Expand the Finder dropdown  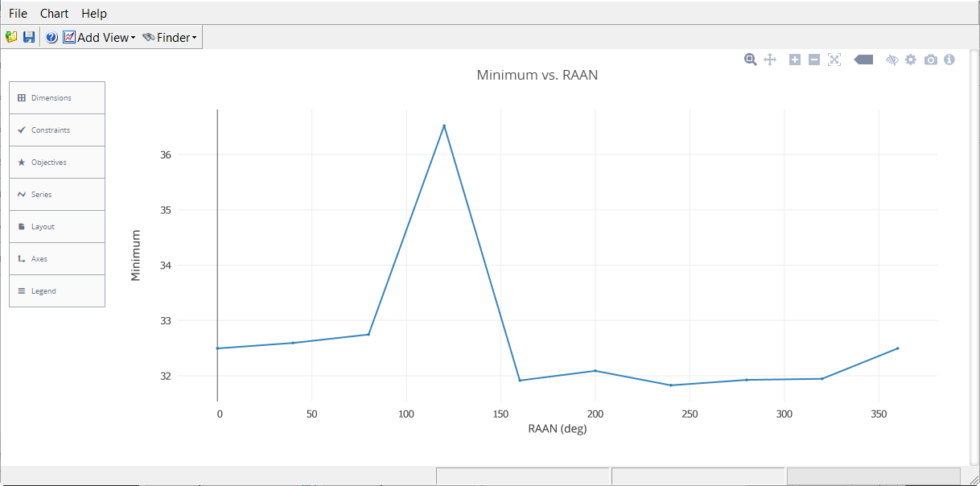[170, 37]
